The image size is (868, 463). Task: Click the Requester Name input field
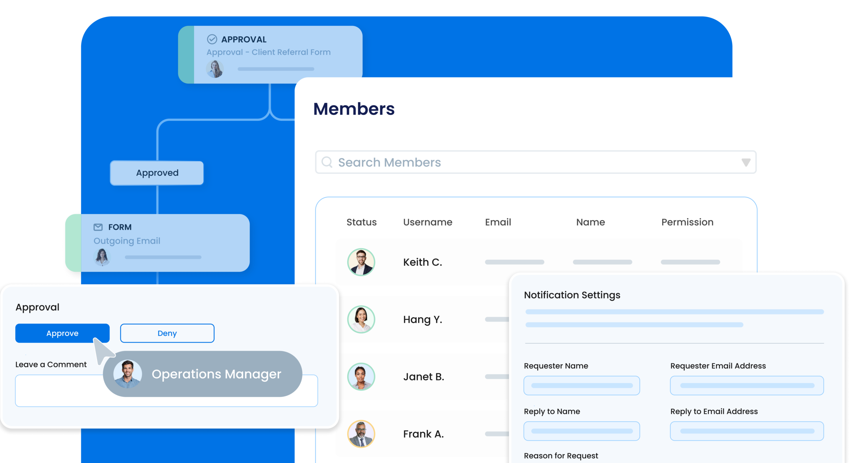[x=582, y=385]
